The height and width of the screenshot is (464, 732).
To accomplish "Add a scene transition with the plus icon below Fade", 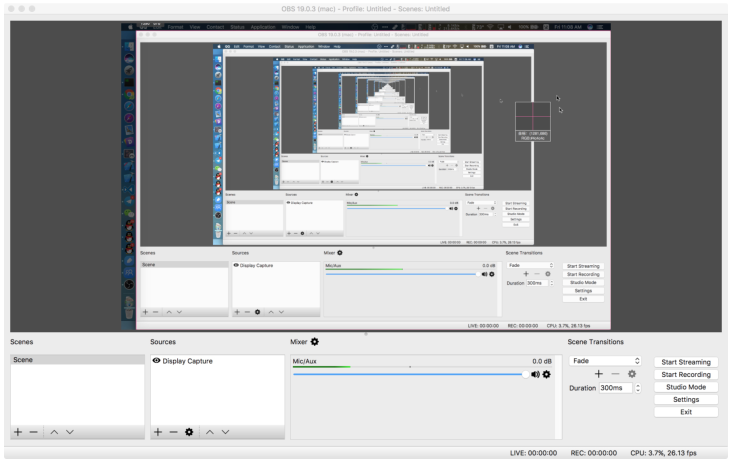I will [598, 374].
